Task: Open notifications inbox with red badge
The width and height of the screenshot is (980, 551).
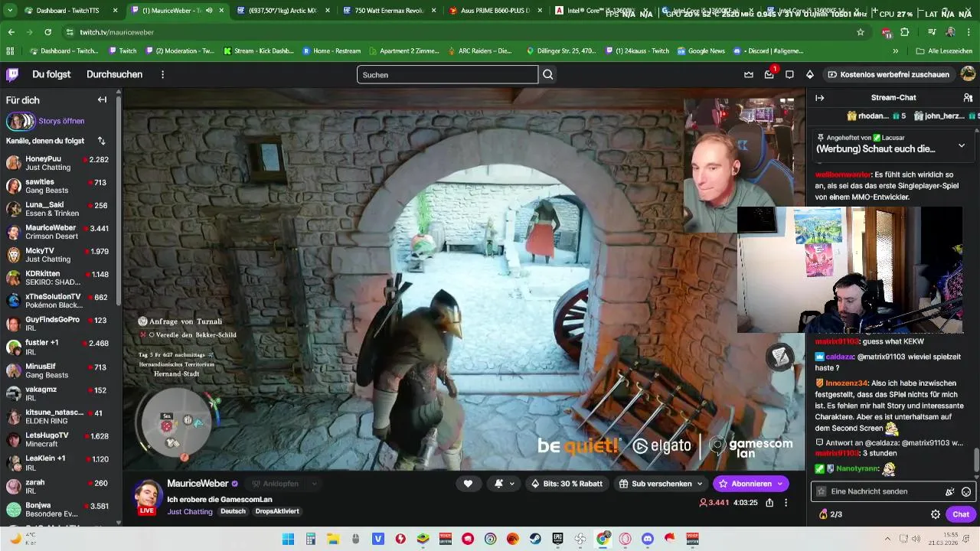Action: pos(769,74)
